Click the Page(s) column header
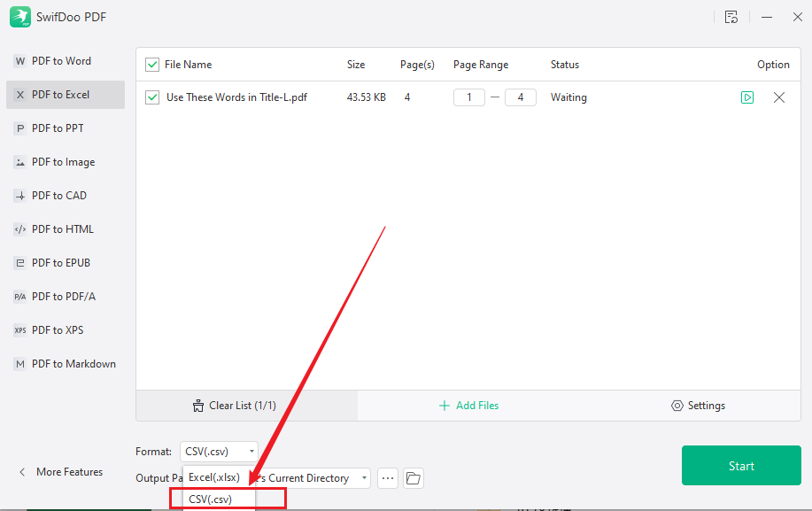The image size is (812, 511). coord(417,65)
